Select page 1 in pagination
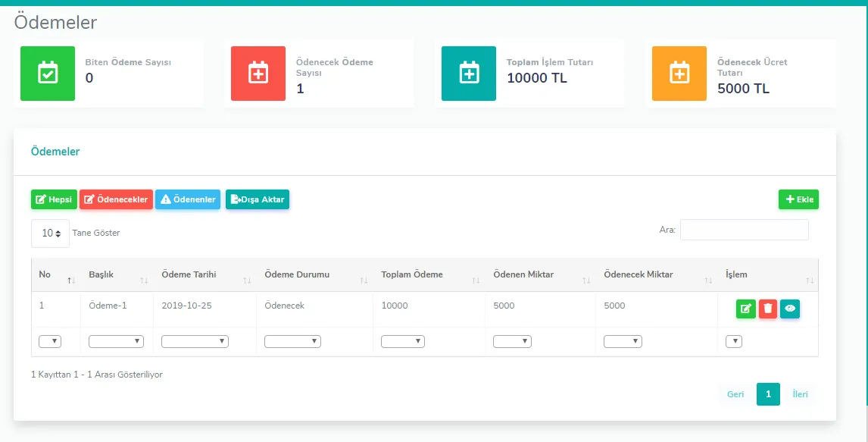 [768, 394]
